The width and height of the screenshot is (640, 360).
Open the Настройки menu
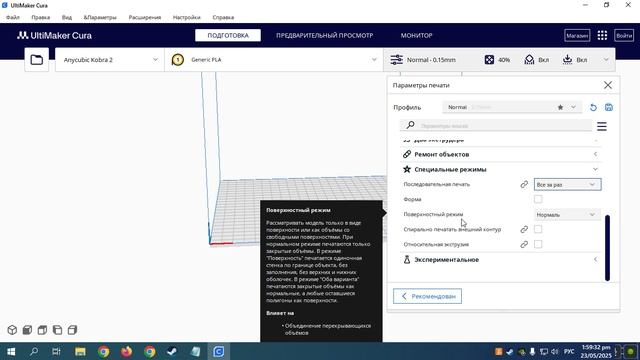[x=187, y=17]
